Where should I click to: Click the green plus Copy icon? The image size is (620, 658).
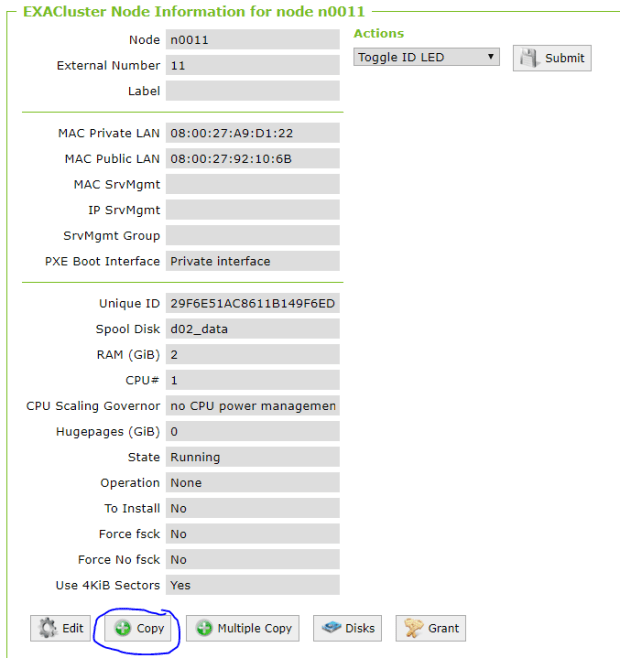[122, 628]
